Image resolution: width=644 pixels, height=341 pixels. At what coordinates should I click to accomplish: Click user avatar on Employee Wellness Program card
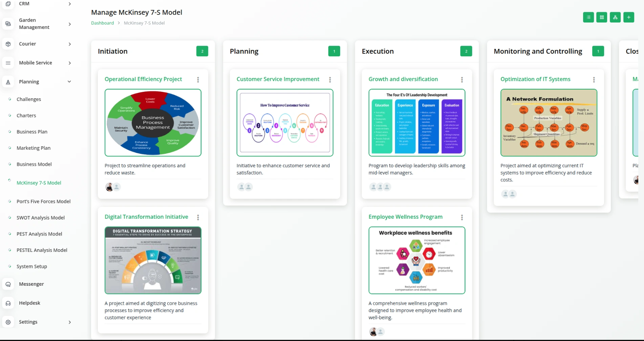click(x=373, y=332)
